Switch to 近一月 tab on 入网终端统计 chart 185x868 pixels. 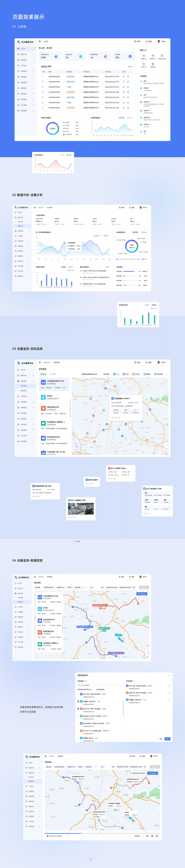(x=129, y=118)
